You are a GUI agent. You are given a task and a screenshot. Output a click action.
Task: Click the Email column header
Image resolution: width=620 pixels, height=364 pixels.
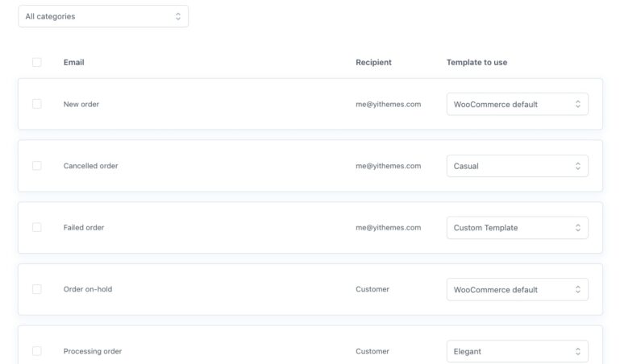74,63
